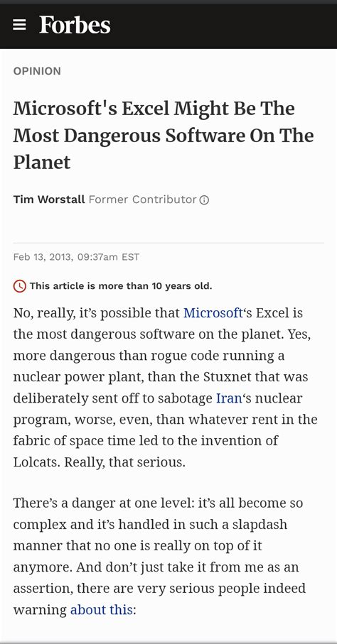Click the article headline about Excel
Image resolution: width=337 pixels, height=644 pixels.
(164, 136)
